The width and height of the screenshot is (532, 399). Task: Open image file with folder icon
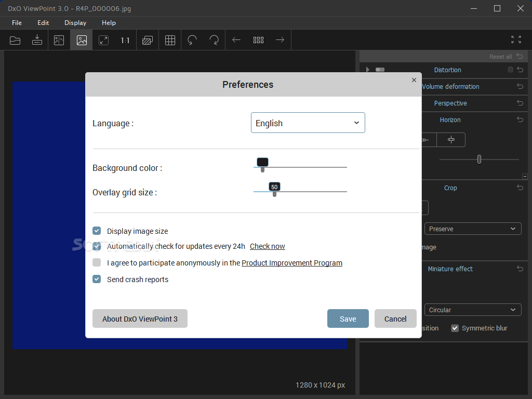click(15, 41)
